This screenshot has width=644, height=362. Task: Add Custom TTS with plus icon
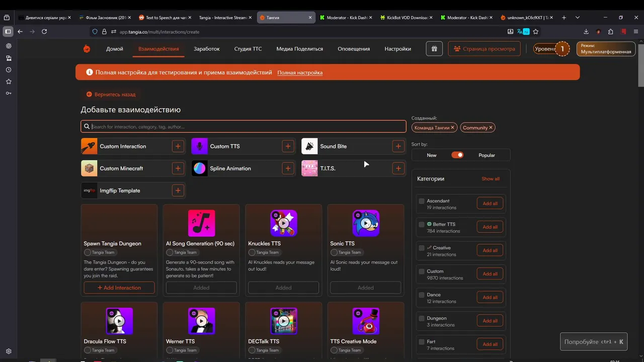288,146
